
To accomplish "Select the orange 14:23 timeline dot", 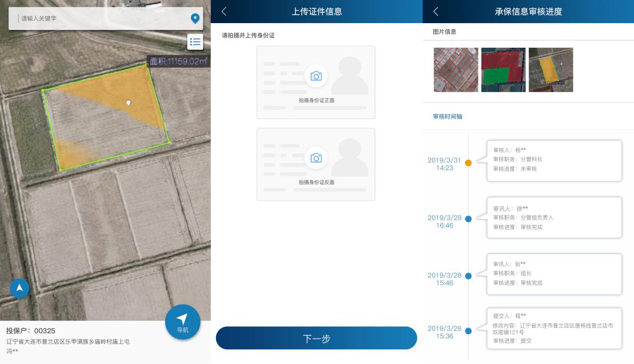I will click(468, 163).
